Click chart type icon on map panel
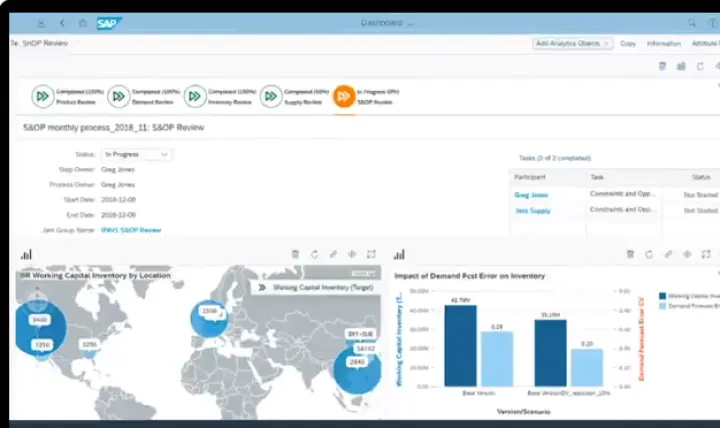The image size is (720, 428). 26,254
